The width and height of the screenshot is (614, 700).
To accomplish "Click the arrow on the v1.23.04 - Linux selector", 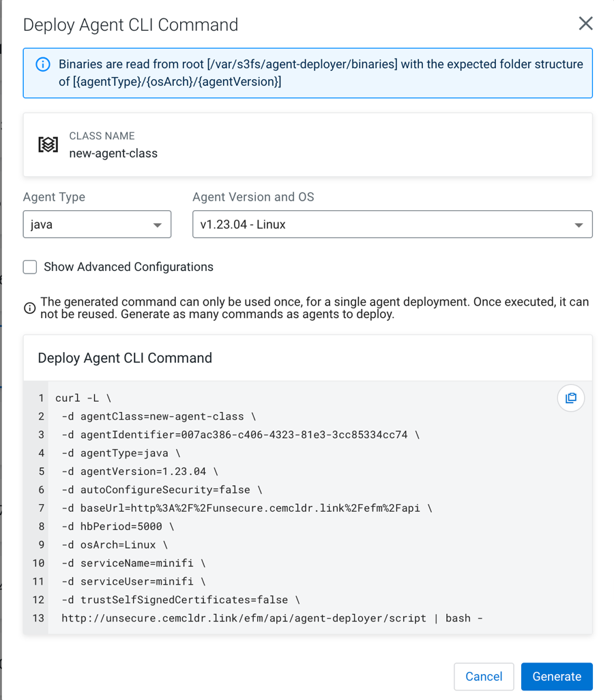I will pyautogui.click(x=579, y=225).
